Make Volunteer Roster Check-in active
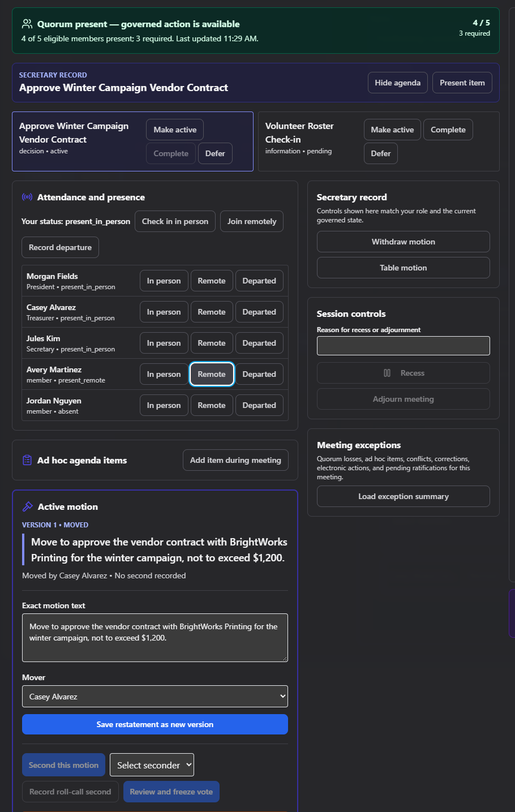515x812 pixels. (x=392, y=130)
